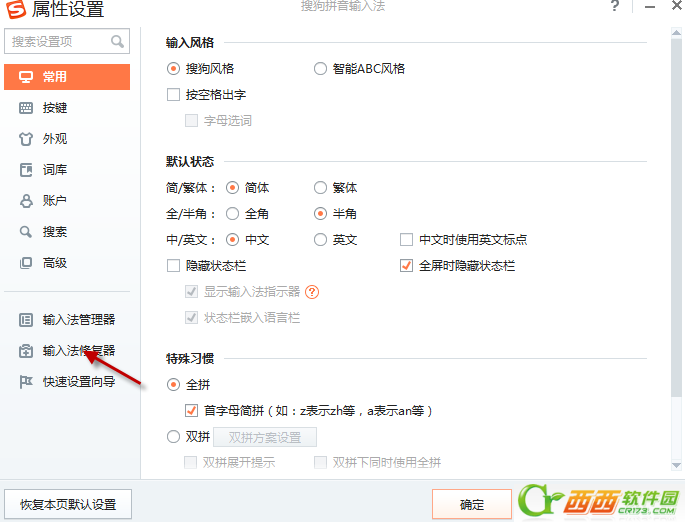Click the 双拼展开提示 checkbox
The height and width of the screenshot is (522, 685).
(x=190, y=462)
